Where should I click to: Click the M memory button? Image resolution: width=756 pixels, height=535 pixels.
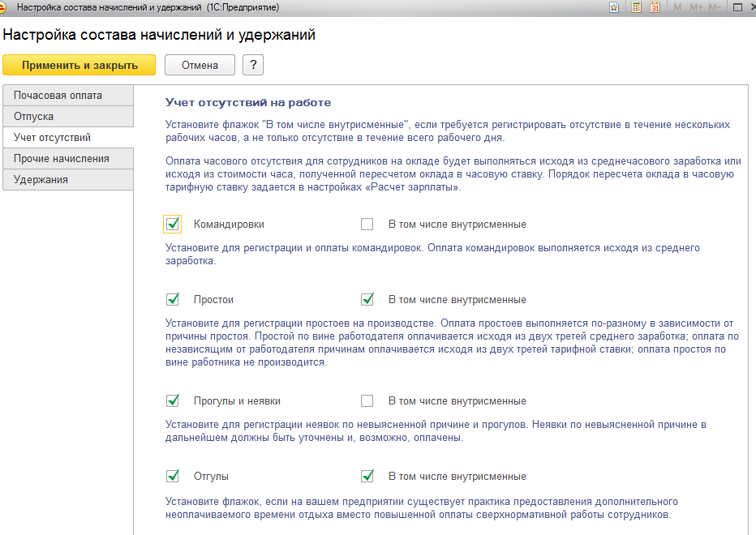pos(677,8)
